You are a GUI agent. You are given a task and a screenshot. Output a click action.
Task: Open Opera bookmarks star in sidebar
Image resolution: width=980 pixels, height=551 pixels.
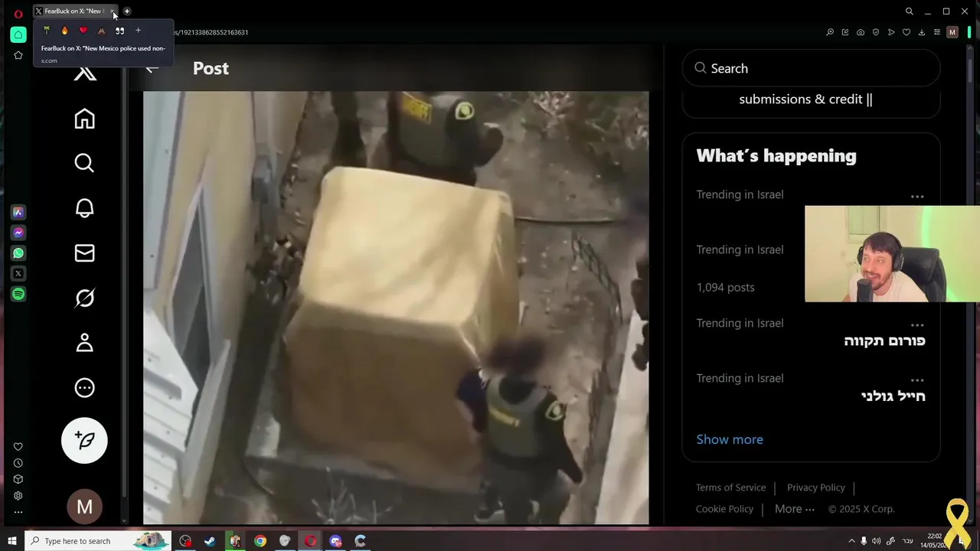coord(18,55)
